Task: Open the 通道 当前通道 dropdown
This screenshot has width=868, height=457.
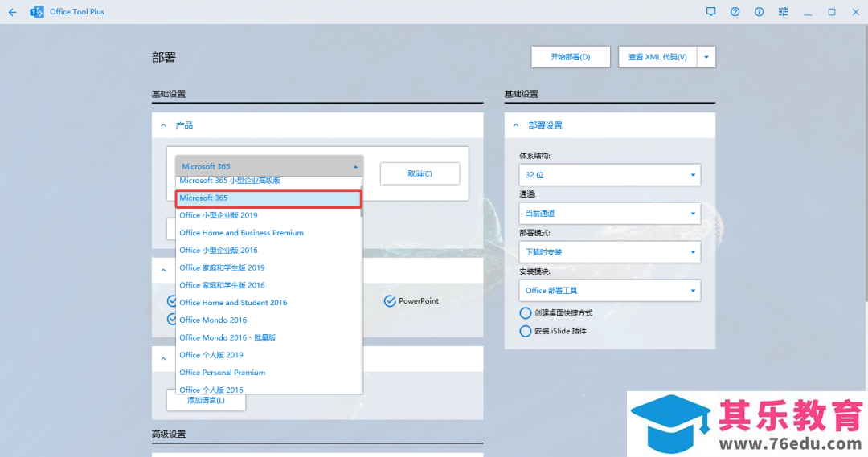Action: (x=609, y=214)
